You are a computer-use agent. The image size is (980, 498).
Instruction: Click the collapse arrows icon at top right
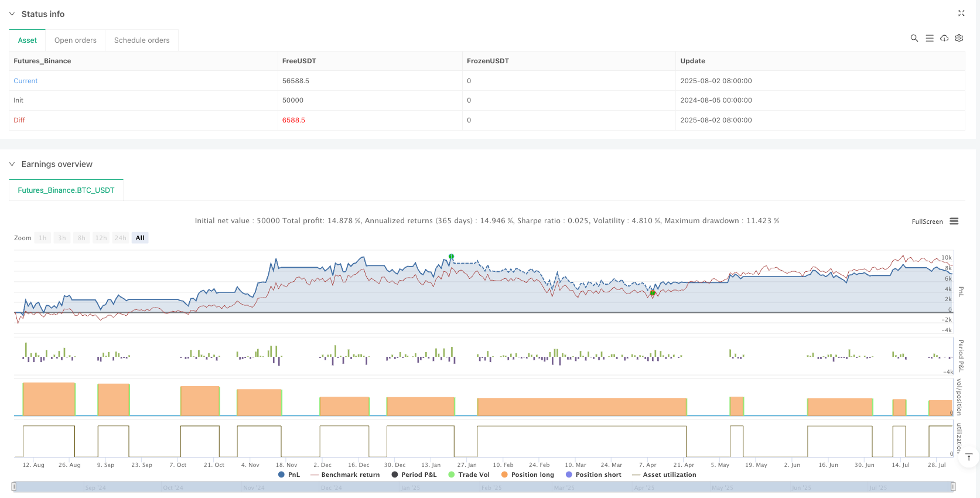(x=961, y=13)
